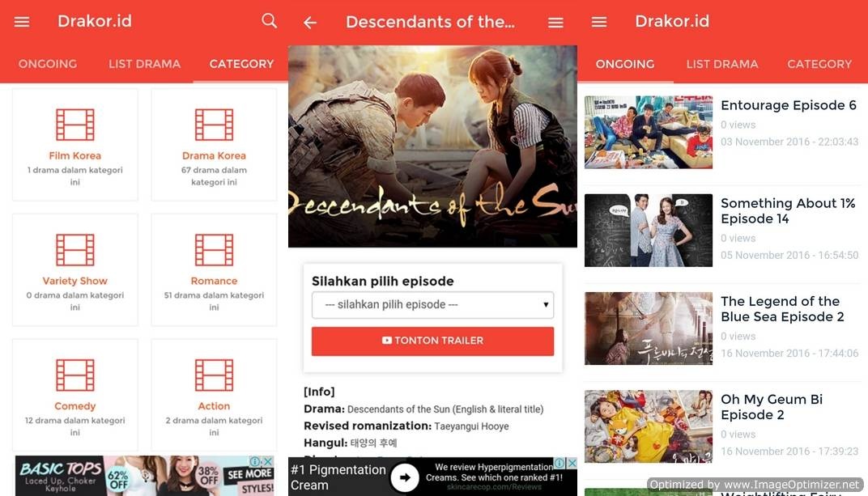Open ad info icon on Basic Tops banner
The image size is (868, 496).
click(256, 461)
